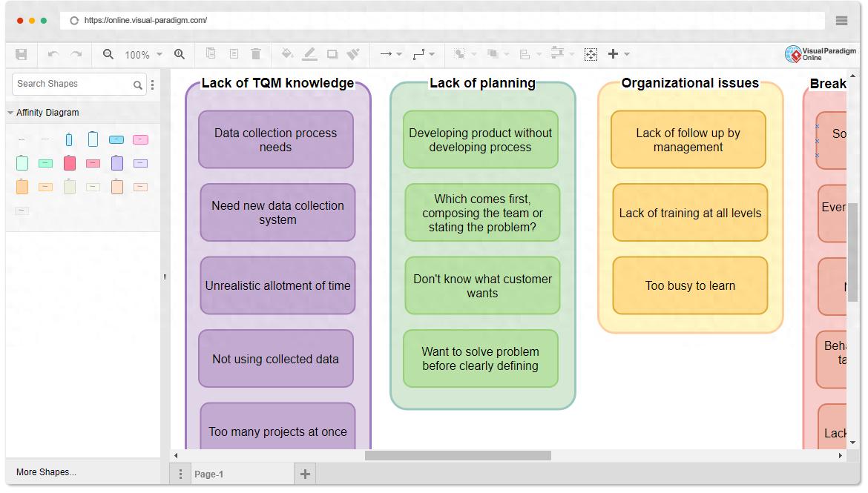Add a new page with plus button
This screenshot has height=493, width=868.
coord(305,474)
